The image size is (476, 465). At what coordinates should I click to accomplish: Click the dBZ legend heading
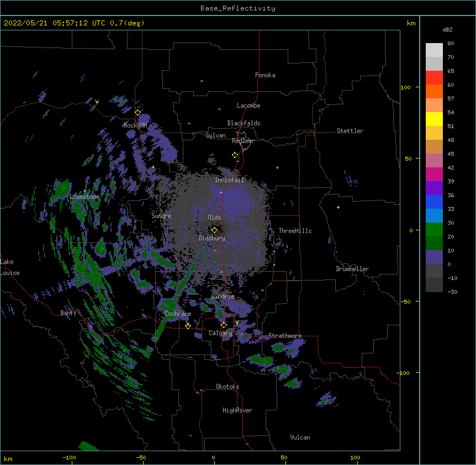(447, 30)
